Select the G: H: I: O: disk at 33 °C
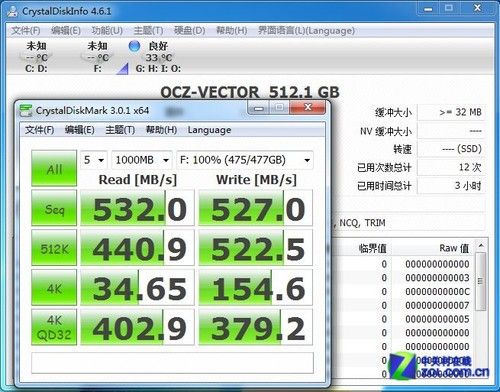The width and height of the screenshot is (500, 392). click(158, 57)
